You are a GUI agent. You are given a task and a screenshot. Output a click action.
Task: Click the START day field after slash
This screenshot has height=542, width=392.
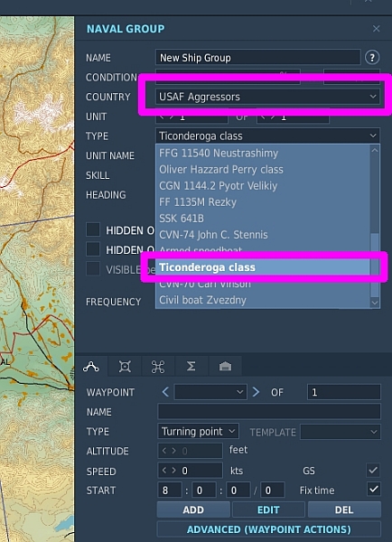(x=273, y=491)
